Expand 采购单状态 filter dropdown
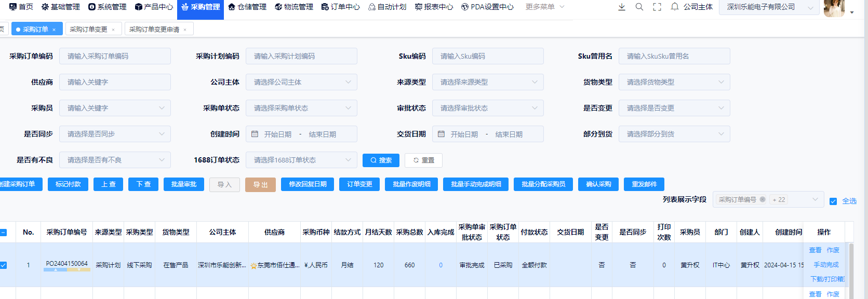Image resolution: width=868 pixels, height=299 pixels. pyautogui.click(x=301, y=108)
